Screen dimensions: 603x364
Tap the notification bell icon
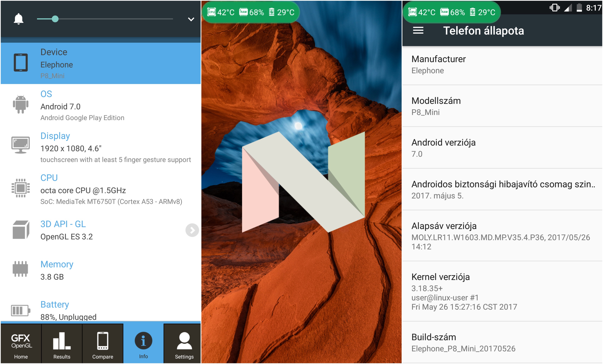18,19
